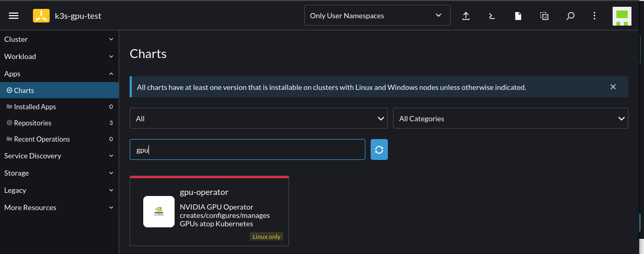Viewport: 644px width, 254px height.
Task: Open the hamburger navigation menu
Action: pos(14,16)
